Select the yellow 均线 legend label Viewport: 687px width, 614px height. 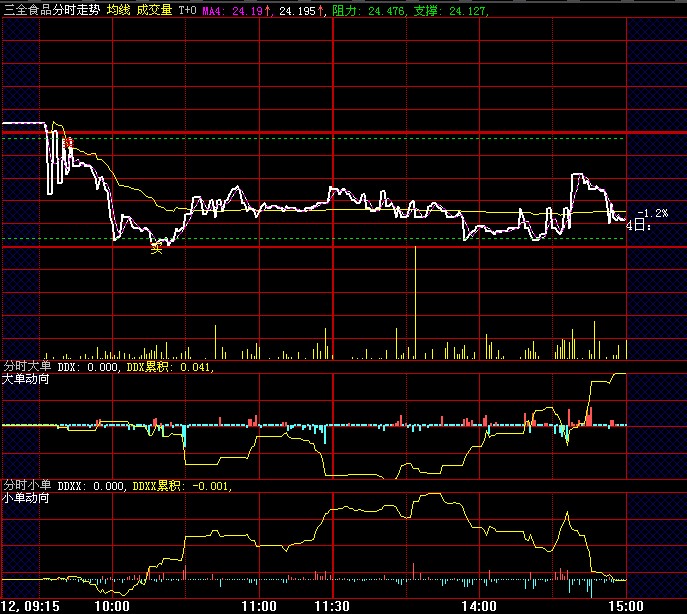119,10
